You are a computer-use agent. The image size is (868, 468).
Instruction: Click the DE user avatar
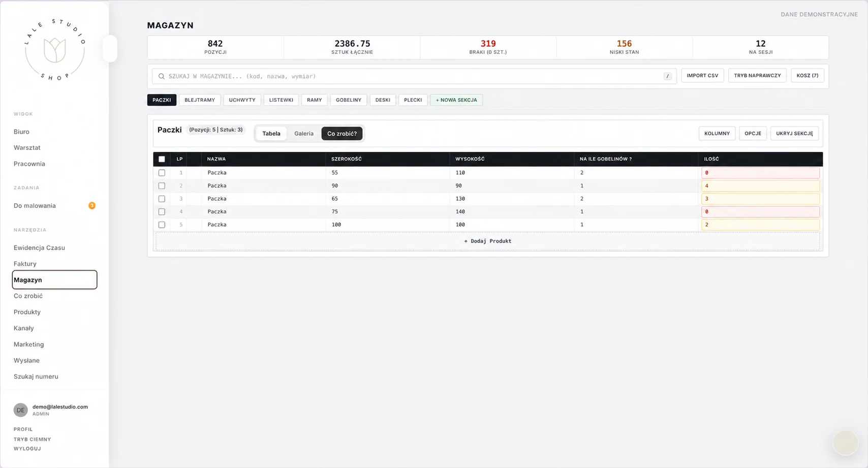pos(20,410)
